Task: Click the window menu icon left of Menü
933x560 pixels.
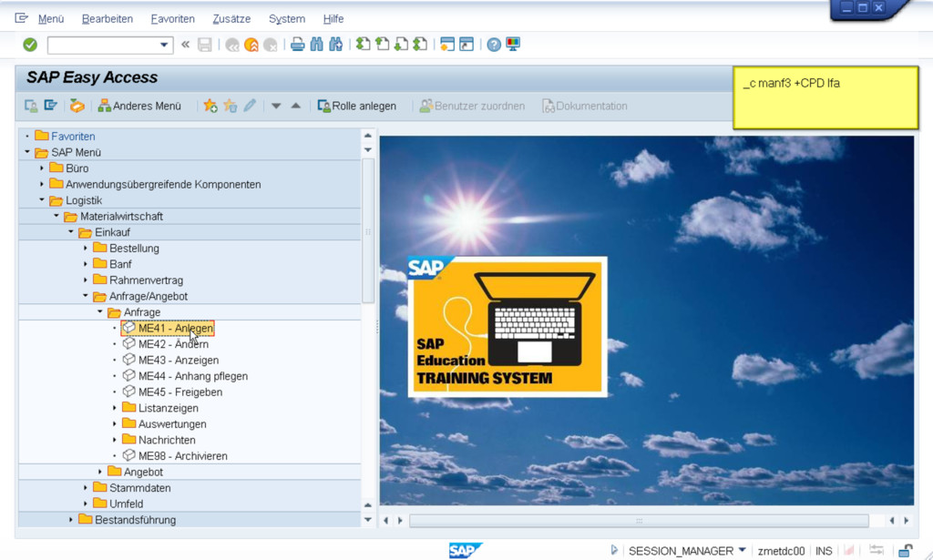Action: [22, 18]
